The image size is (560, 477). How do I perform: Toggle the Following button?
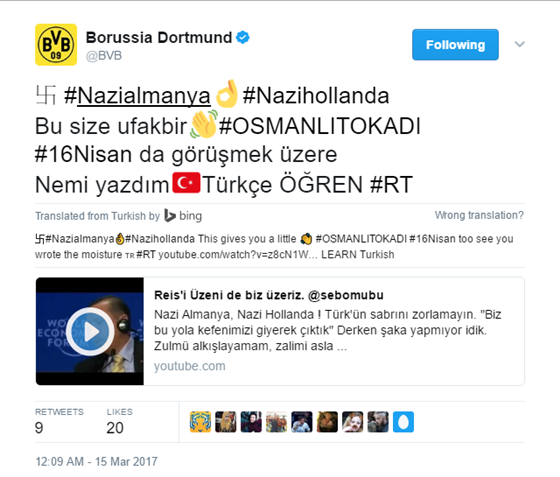coord(455,45)
